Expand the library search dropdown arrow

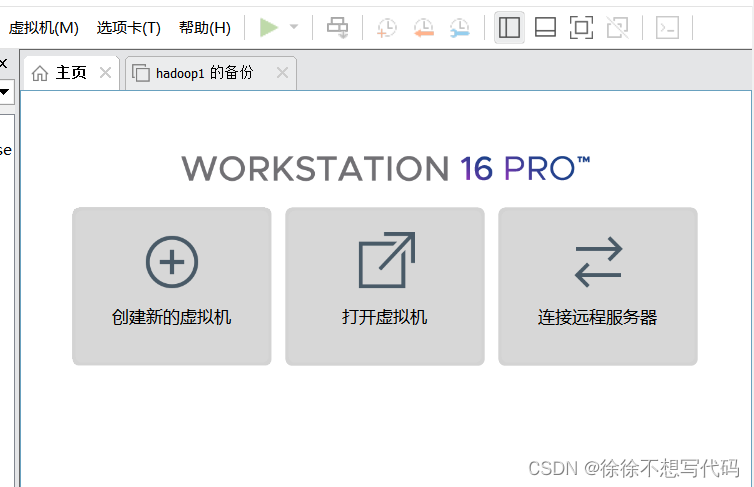click(x=4, y=91)
